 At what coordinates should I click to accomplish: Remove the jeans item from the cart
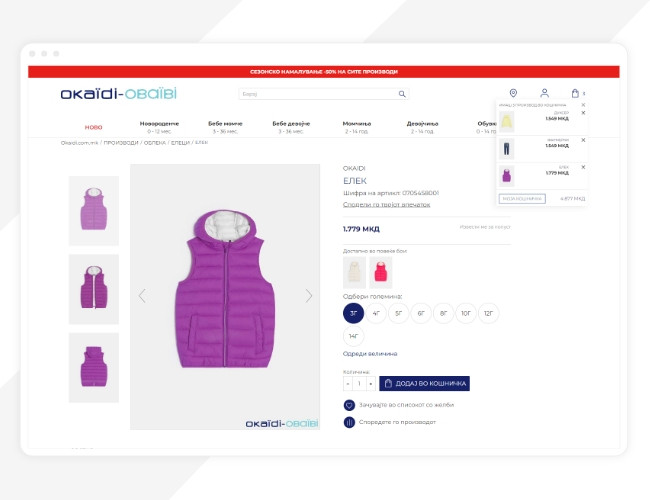(x=583, y=140)
